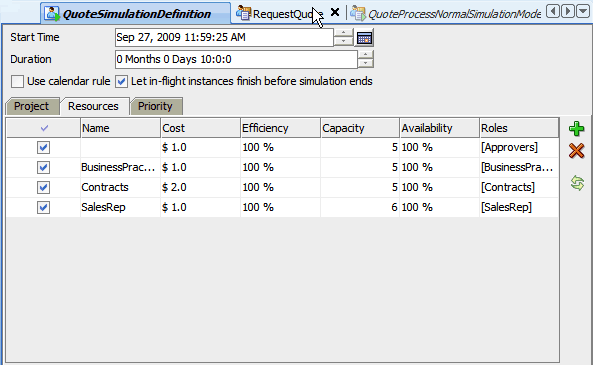Select the BusinessPrac... name cell
This screenshot has width=593, height=365.
coord(121,168)
